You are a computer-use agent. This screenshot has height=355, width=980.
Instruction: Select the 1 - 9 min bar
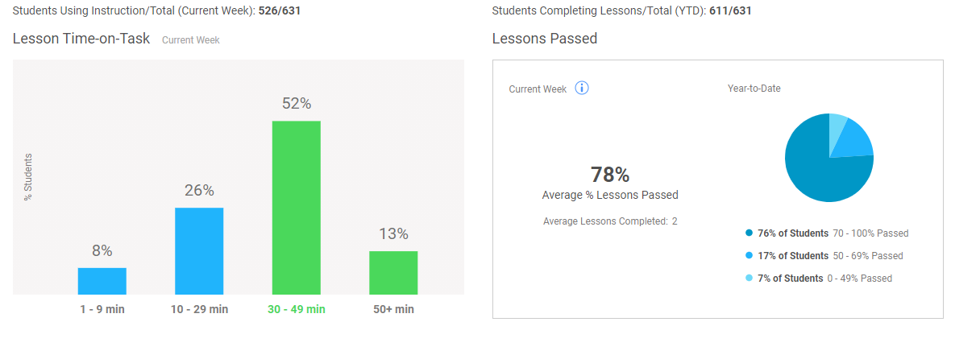pyautogui.click(x=102, y=281)
